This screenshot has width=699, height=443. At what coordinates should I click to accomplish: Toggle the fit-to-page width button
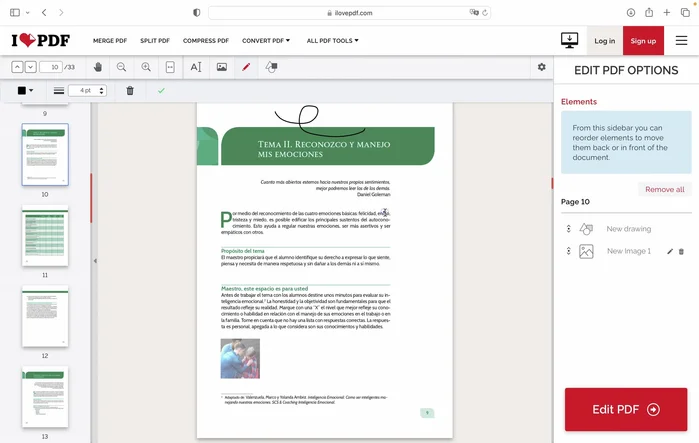pos(170,67)
